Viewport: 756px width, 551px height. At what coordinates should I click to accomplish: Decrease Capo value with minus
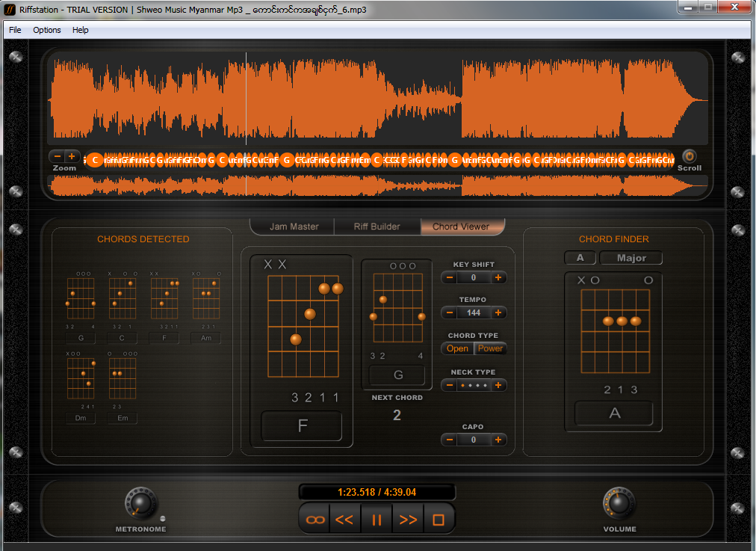pyautogui.click(x=450, y=440)
